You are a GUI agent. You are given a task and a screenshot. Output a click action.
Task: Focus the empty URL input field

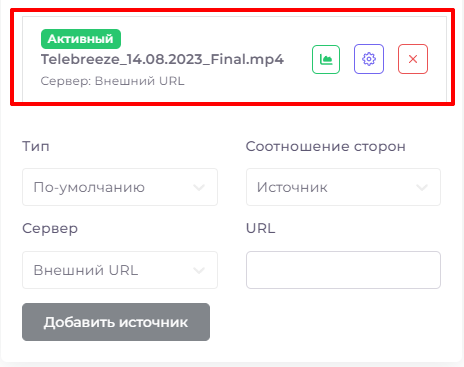point(343,270)
